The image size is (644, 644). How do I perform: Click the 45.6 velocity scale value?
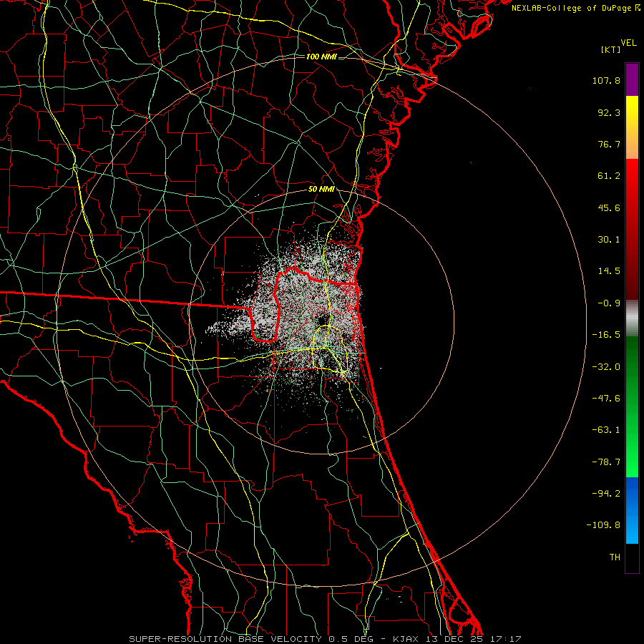609,208
